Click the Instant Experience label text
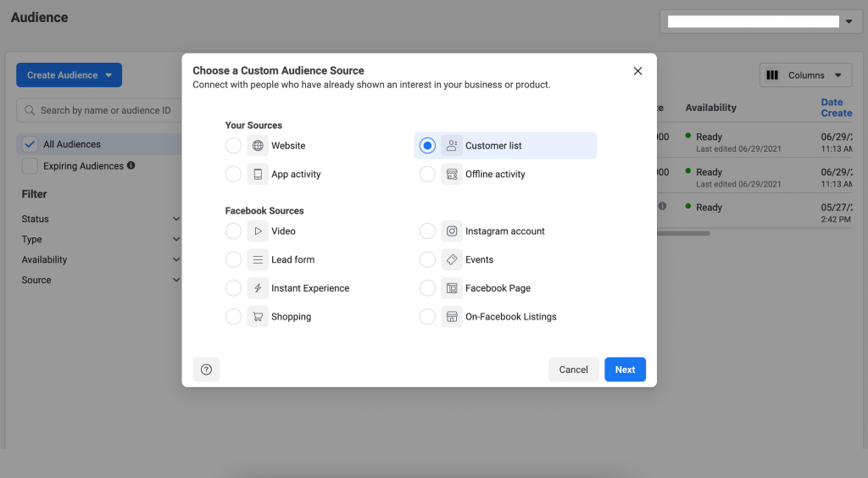 [310, 288]
